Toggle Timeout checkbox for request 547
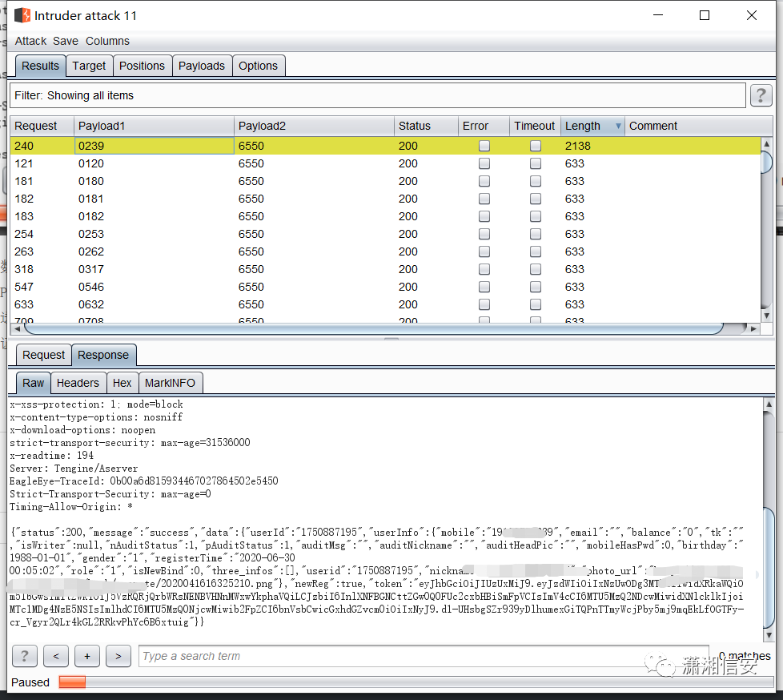Image resolution: width=783 pixels, height=700 pixels. click(x=536, y=287)
